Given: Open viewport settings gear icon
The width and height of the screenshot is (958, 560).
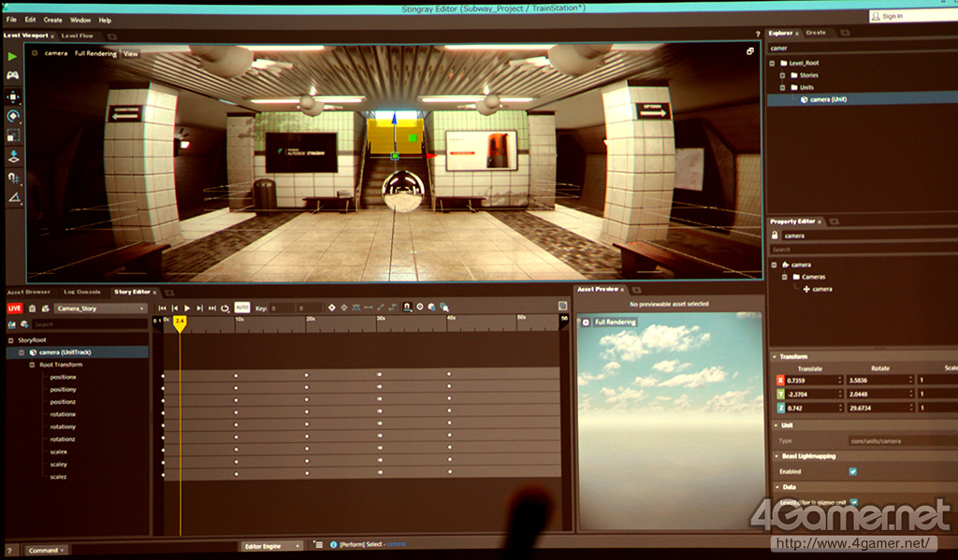Looking at the screenshot, I should [35, 53].
